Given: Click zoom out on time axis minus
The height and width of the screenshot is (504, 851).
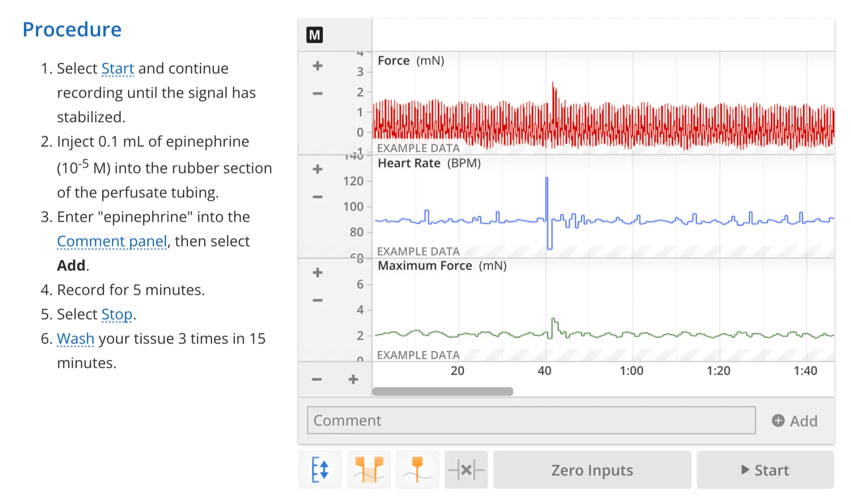Looking at the screenshot, I should click(x=317, y=379).
